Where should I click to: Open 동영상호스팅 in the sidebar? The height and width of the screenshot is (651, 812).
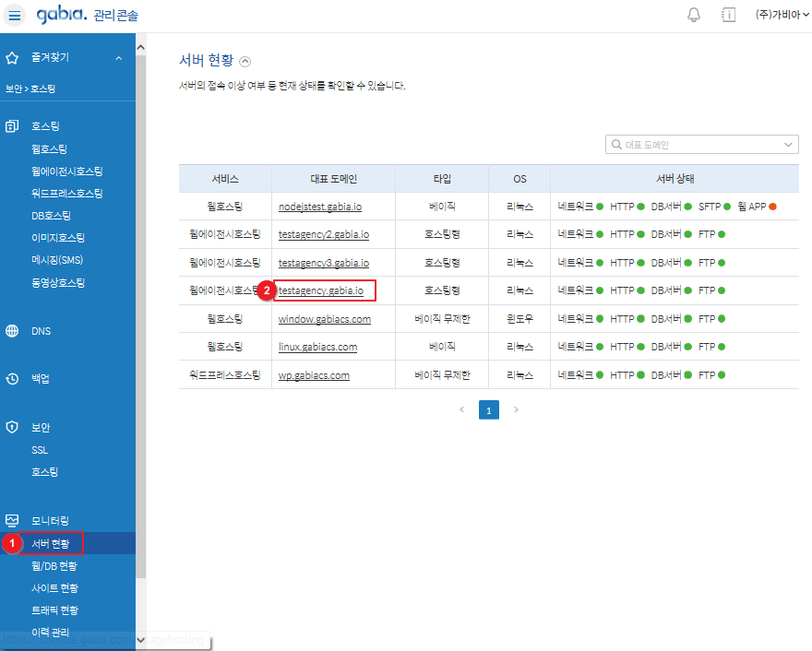click(x=58, y=282)
